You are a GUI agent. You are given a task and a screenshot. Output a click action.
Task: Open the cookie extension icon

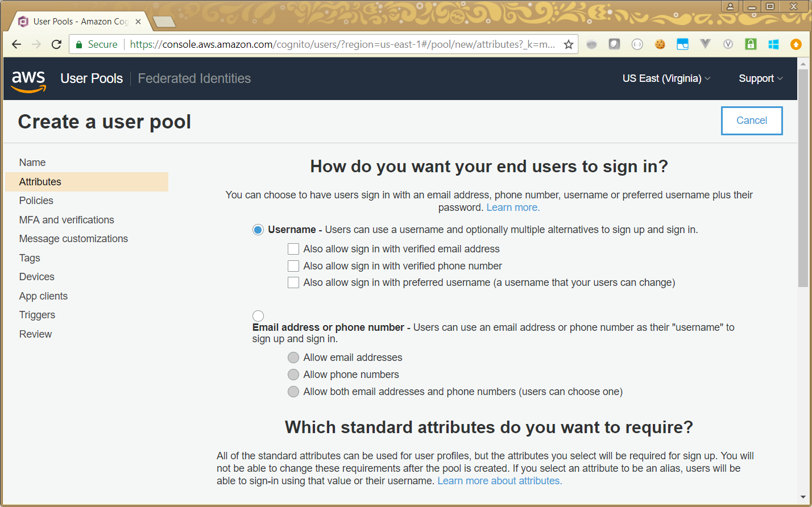coord(660,44)
